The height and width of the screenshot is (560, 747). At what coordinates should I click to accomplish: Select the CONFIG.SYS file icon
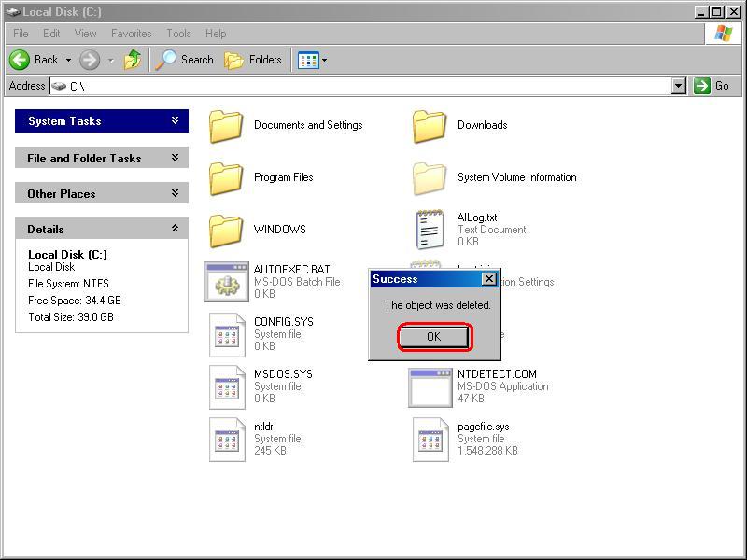click(227, 334)
